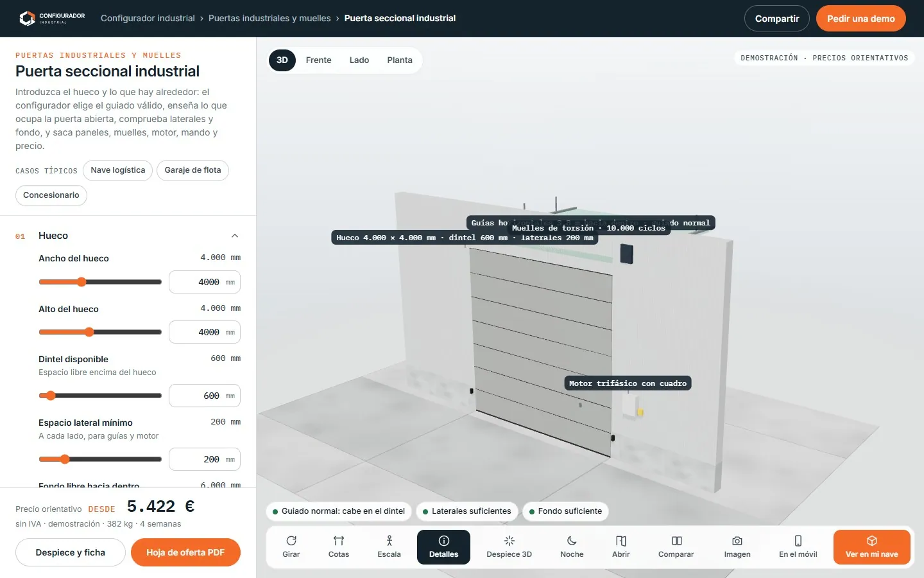
Task: Toggle the Detalles info labels
Action: (x=443, y=547)
